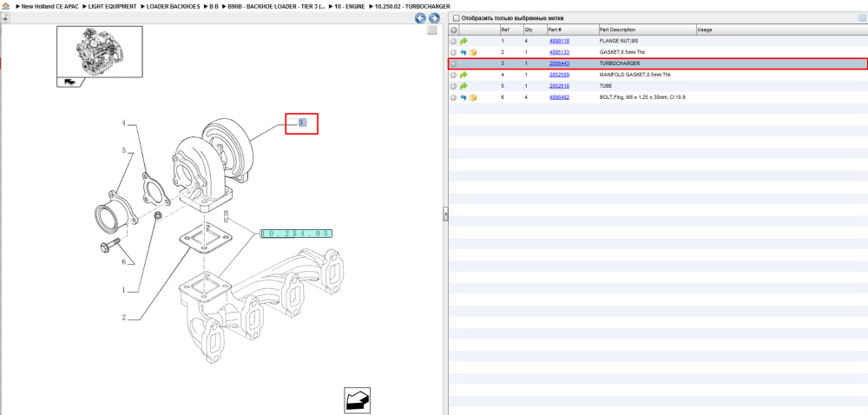The height and width of the screenshot is (415, 868).
Task: Go to previous diagram with back arrow
Action: (x=420, y=18)
